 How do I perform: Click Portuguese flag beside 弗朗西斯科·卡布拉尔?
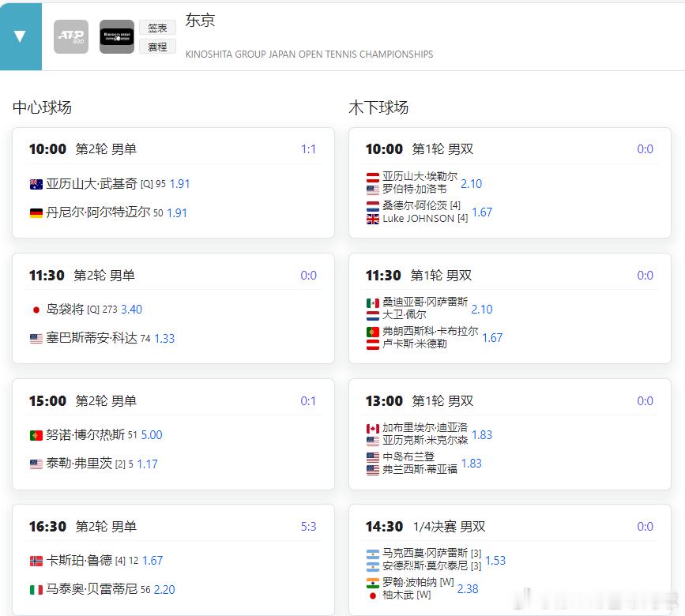[373, 332]
